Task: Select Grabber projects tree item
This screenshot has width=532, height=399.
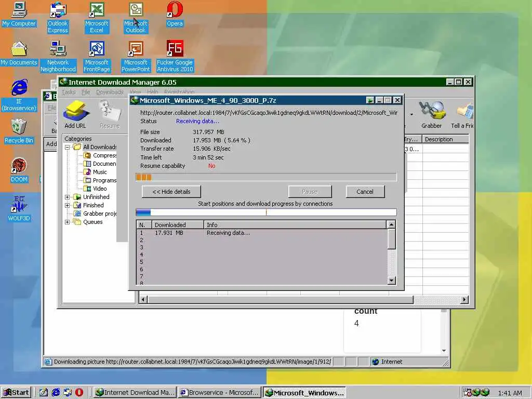Action: point(96,214)
